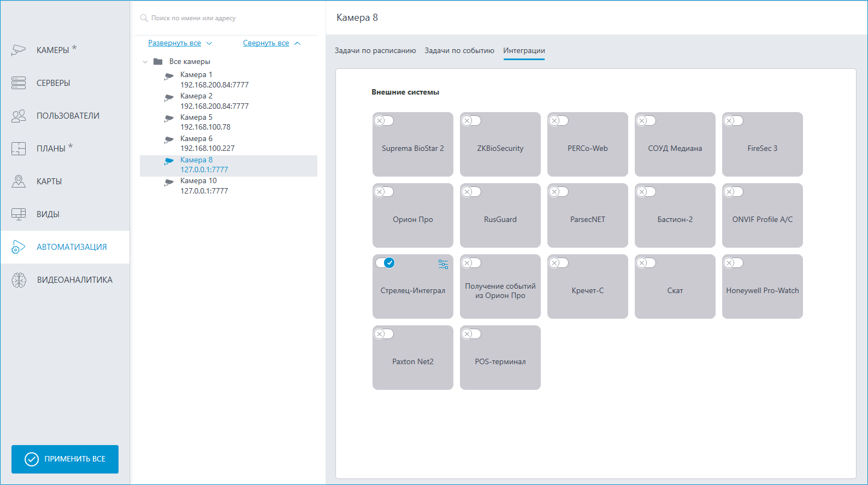
Task: Click the Все камеры folder icon
Action: pyautogui.click(x=158, y=62)
